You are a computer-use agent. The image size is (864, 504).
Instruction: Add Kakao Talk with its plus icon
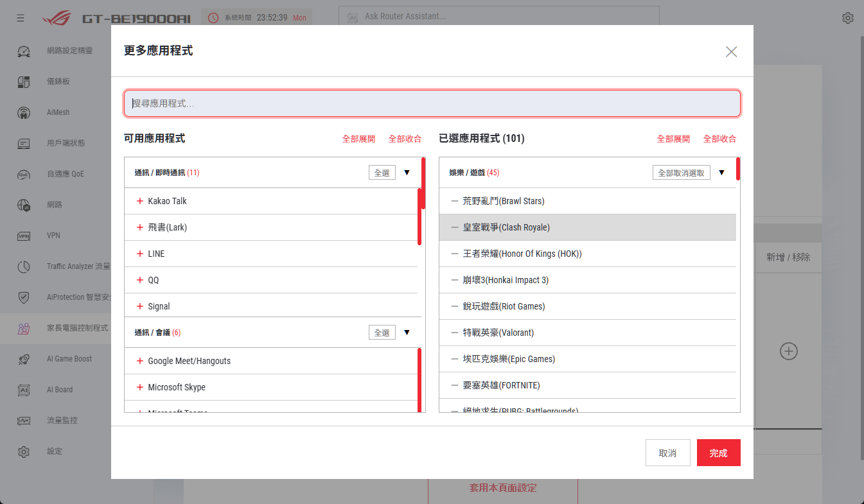click(140, 201)
